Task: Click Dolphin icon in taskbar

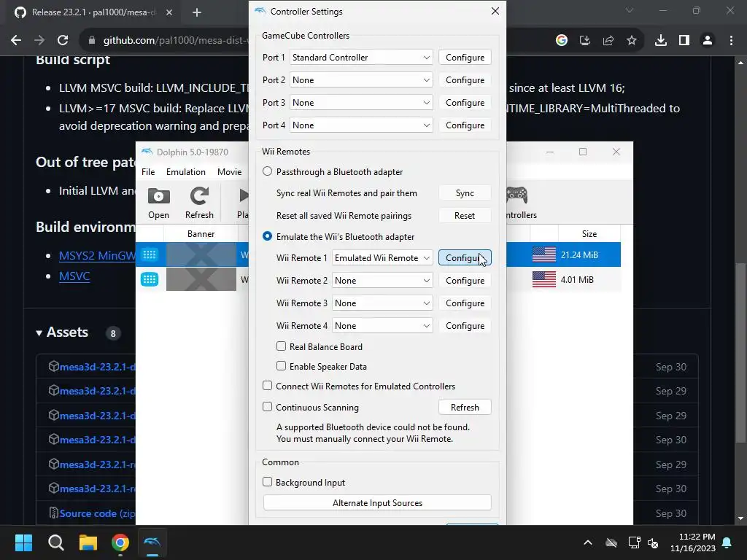Action: pos(152,542)
